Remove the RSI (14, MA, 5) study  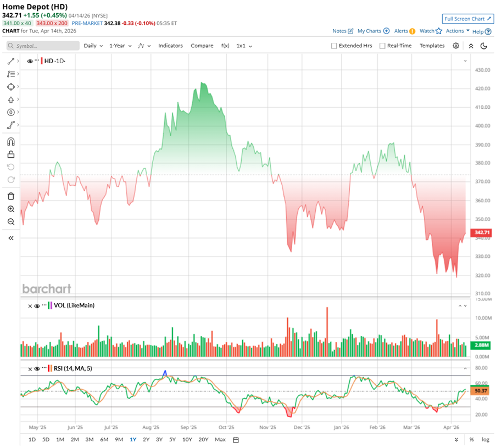[30, 369]
